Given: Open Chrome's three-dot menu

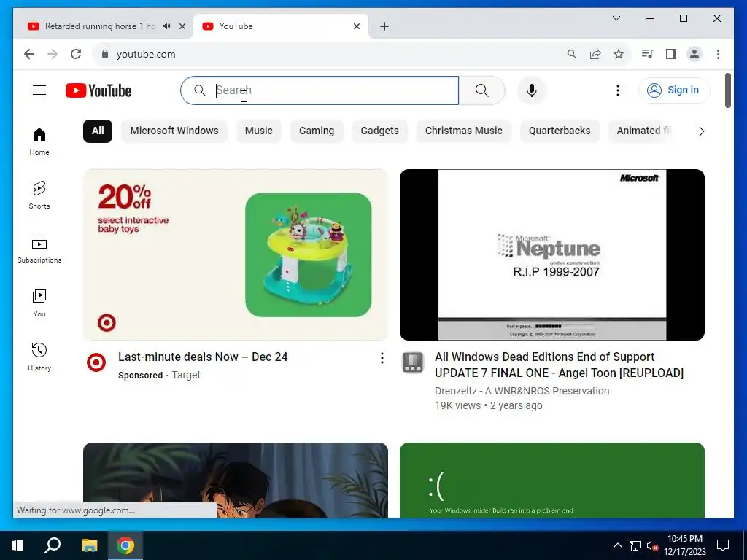Looking at the screenshot, I should pos(718,54).
